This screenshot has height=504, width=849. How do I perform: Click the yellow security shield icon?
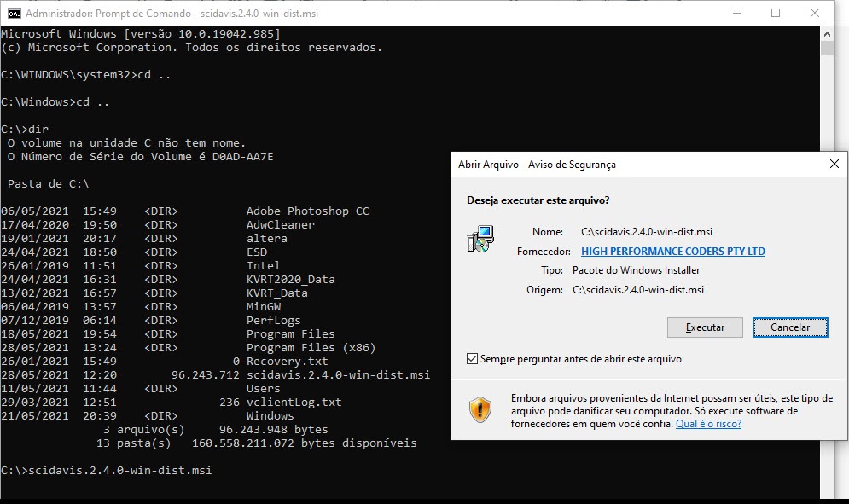tap(480, 409)
